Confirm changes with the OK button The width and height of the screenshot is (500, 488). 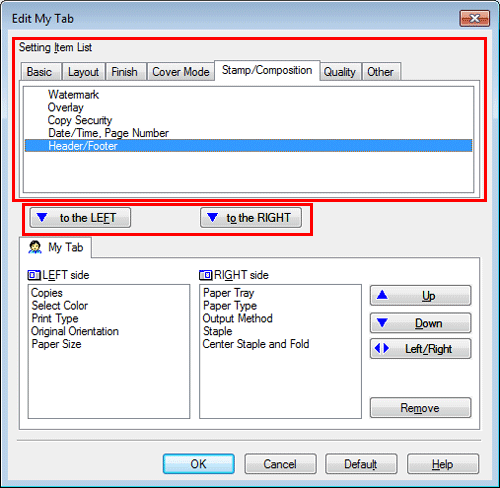coord(199,464)
